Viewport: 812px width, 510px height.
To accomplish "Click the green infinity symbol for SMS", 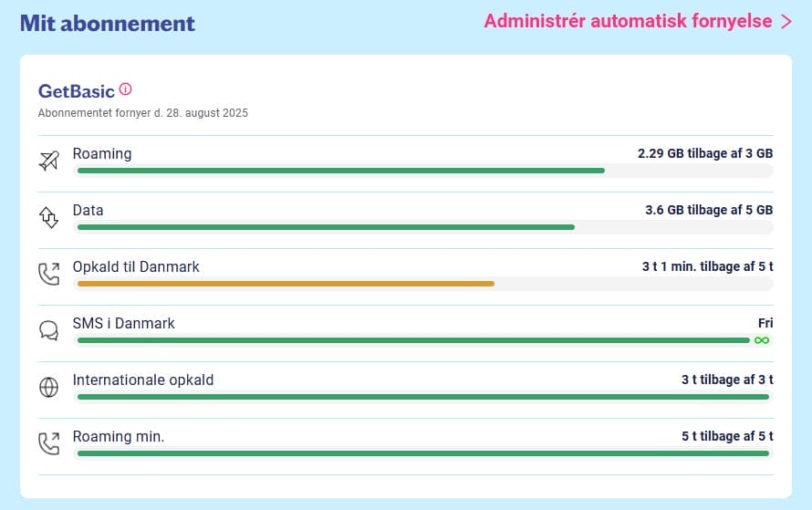I will click(762, 340).
